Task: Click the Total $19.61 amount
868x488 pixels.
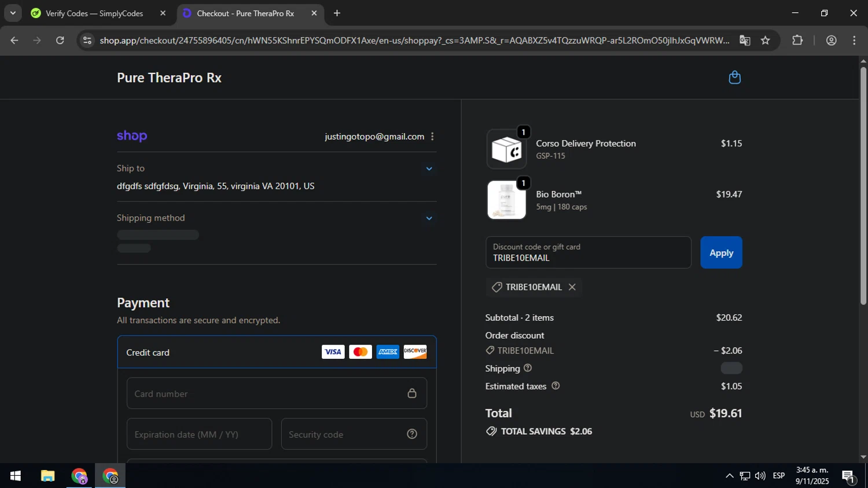Action: coord(726,413)
